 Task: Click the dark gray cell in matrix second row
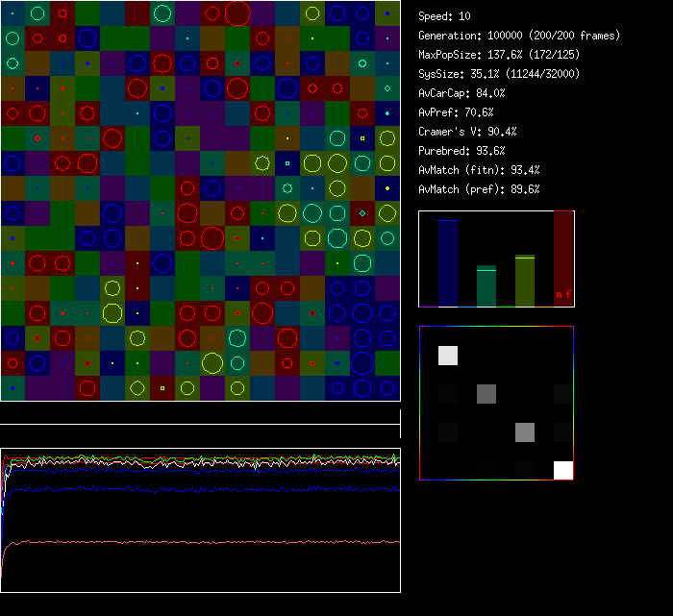[x=486, y=394]
